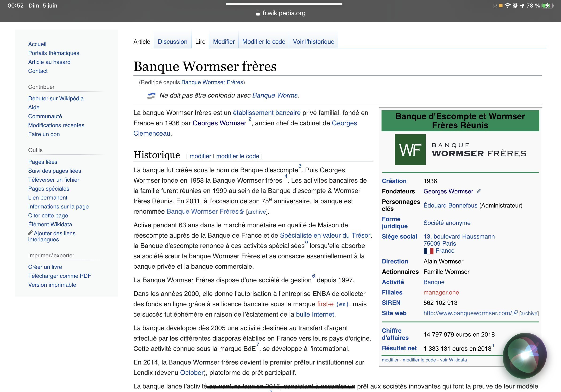This screenshot has width=561, height=392.
Task: Click modifier link beside Historique heading
Action: point(200,156)
